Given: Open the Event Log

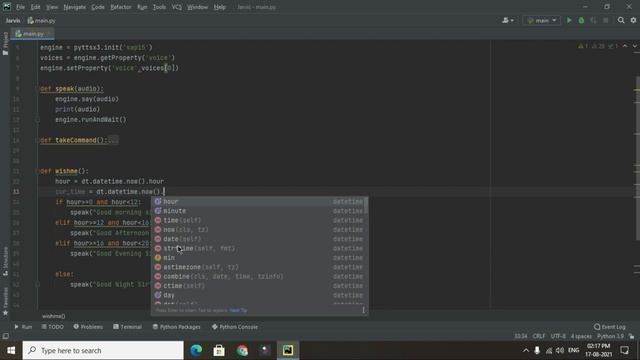Looking at the screenshot, I should (x=609, y=327).
